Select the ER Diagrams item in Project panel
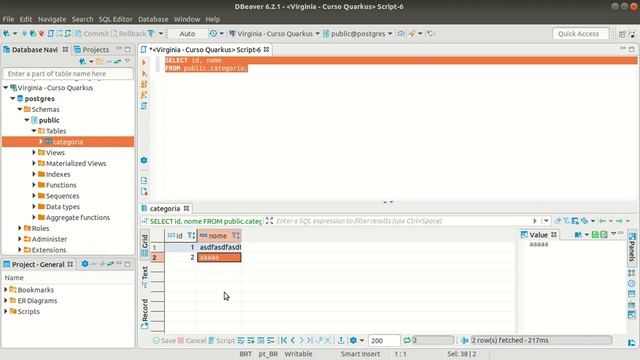This screenshot has width=640, height=360. 37,300
